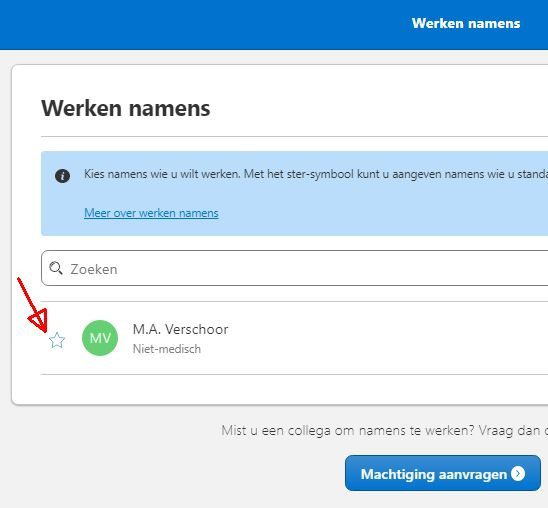Mark M.A. Verschoor as default with star
Image resolution: width=548 pixels, height=508 pixels.
pos(57,340)
